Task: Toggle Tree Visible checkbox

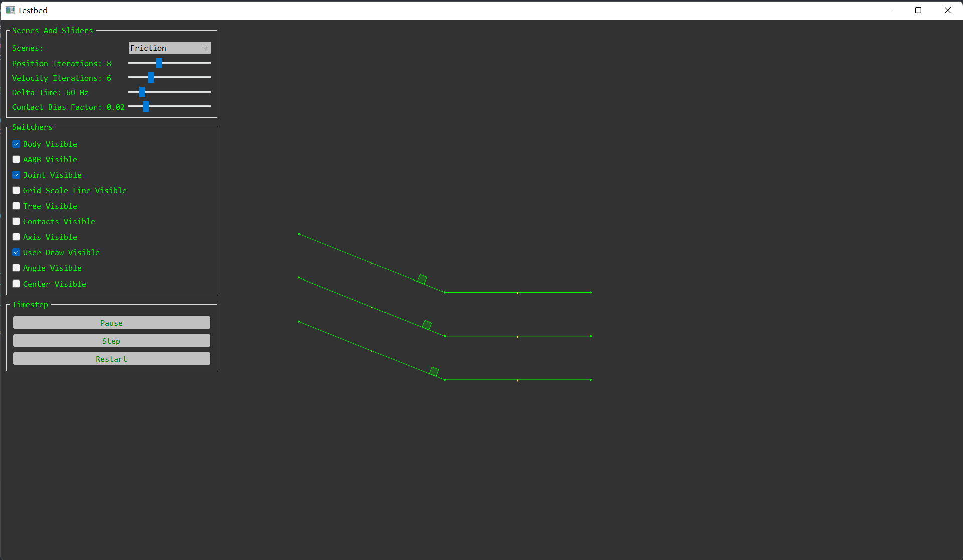Action: (17, 206)
